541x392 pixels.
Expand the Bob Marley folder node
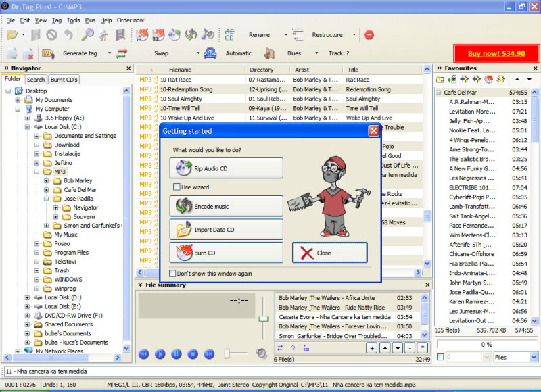pos(46,180)
